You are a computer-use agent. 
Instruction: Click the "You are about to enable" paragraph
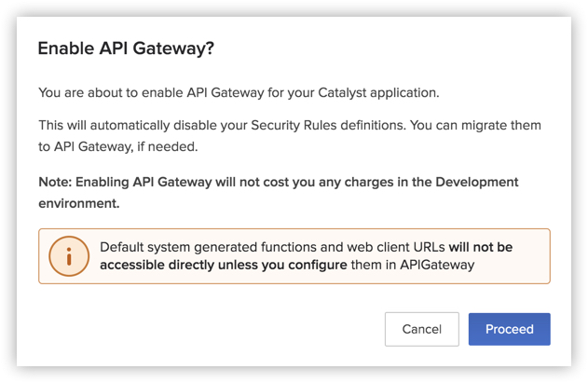click(140, 92)
